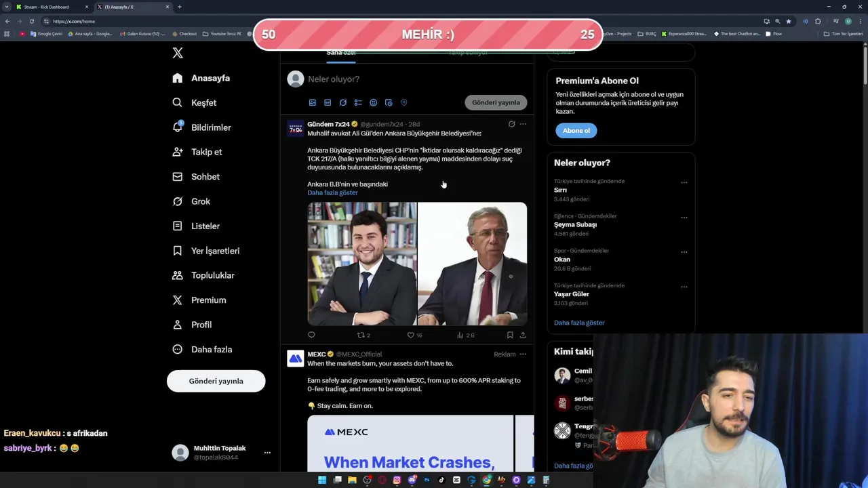Open Profil page
Screen dimensions: 868x488
tap(192, 325)
